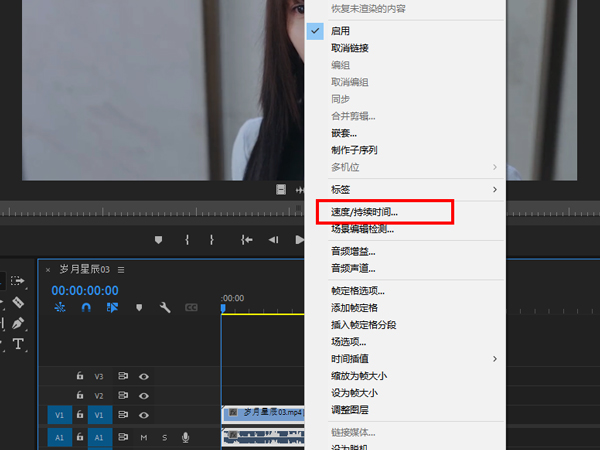Image resolution: width=600 pixels, height=450 pixels.
Task: Select the Pen tool
Action: coord(17,323)
